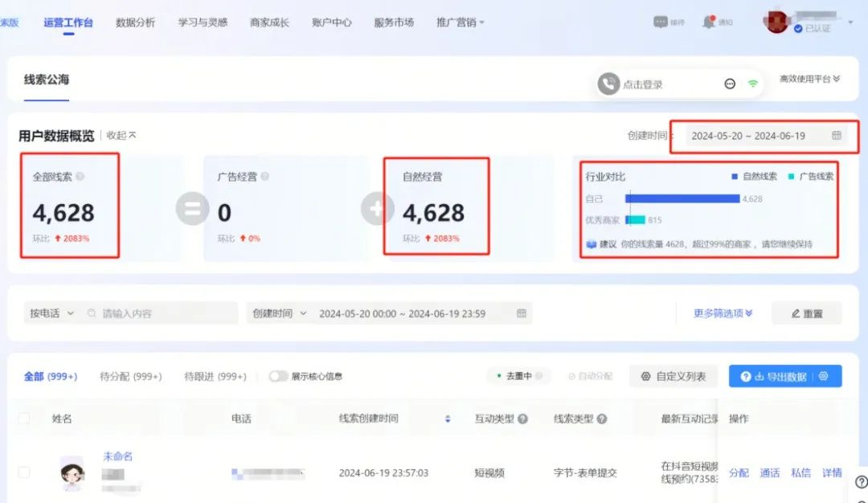Screen dimensions: 868x503
Task: Open the 接待 chat icon in top bar
Action: 661,19
